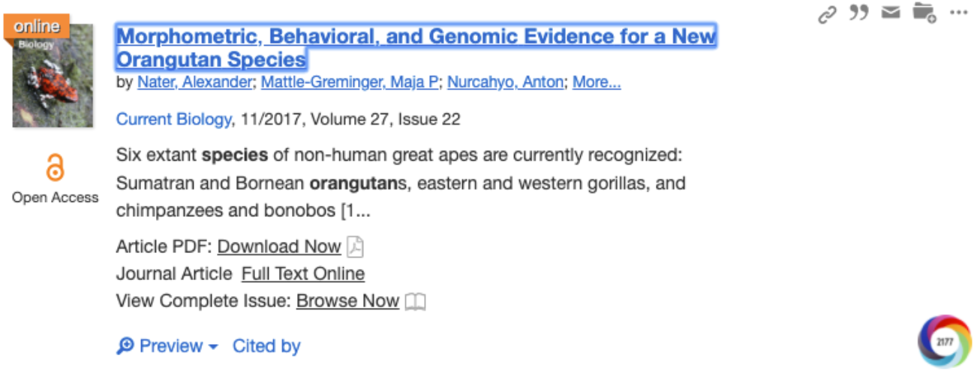Open the three-dot more actions menu

959,13
